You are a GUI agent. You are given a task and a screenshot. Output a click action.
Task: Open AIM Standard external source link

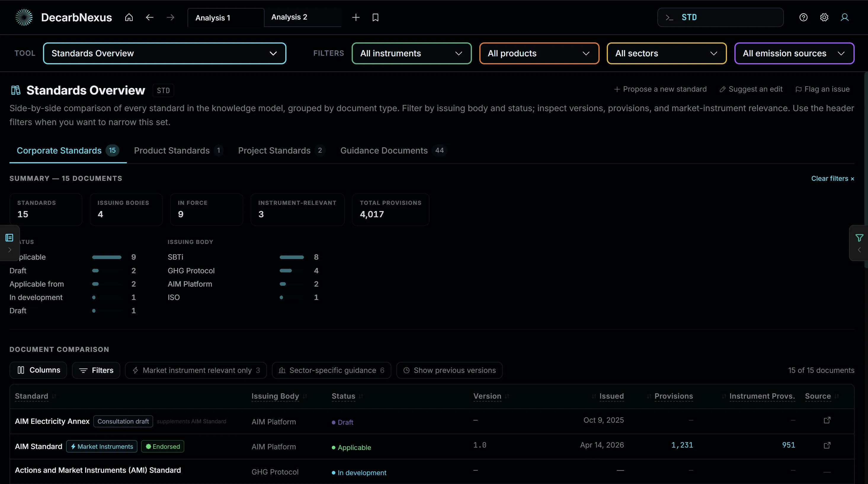click(x=827, y=445)
